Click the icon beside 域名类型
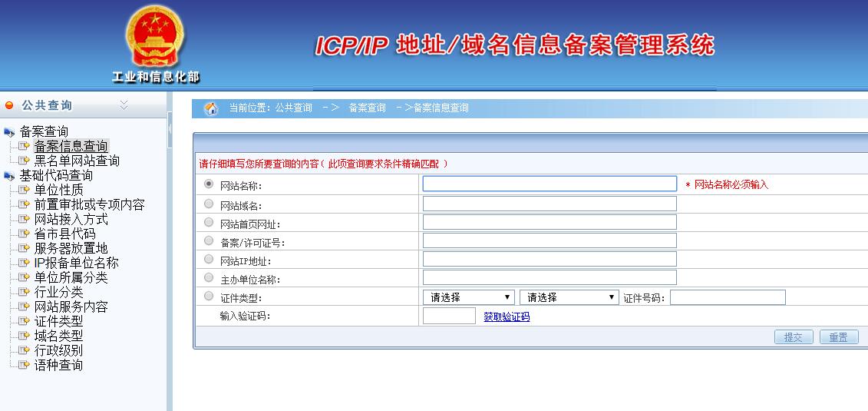Viewport: 868px width, 411px height. tap(24, 336)
